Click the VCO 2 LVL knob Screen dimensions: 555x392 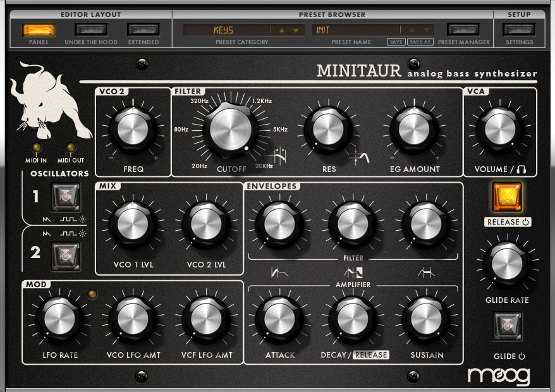(206, 224)
